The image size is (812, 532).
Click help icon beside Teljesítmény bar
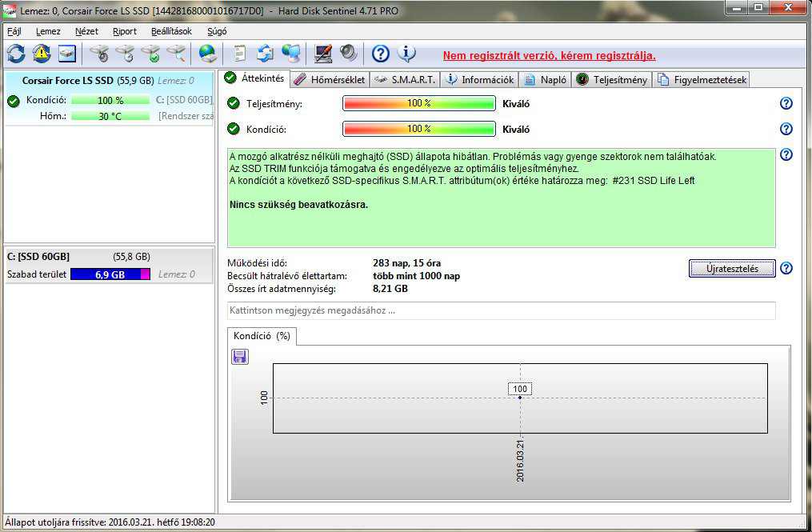tap(786, 103)
